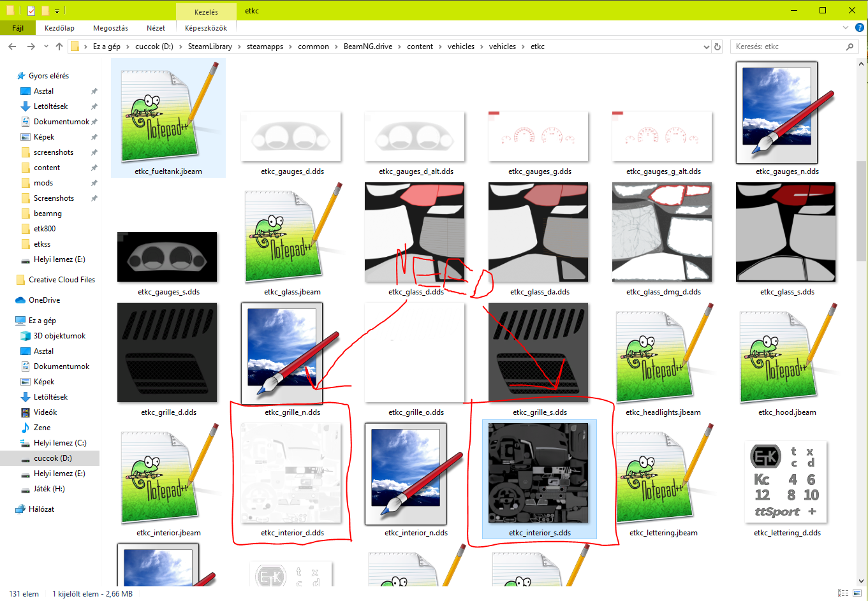Select etkc_hood.jbeam file icon
Image resolution: width=868 pixels, height=601 pixels.
click(788, 353)
